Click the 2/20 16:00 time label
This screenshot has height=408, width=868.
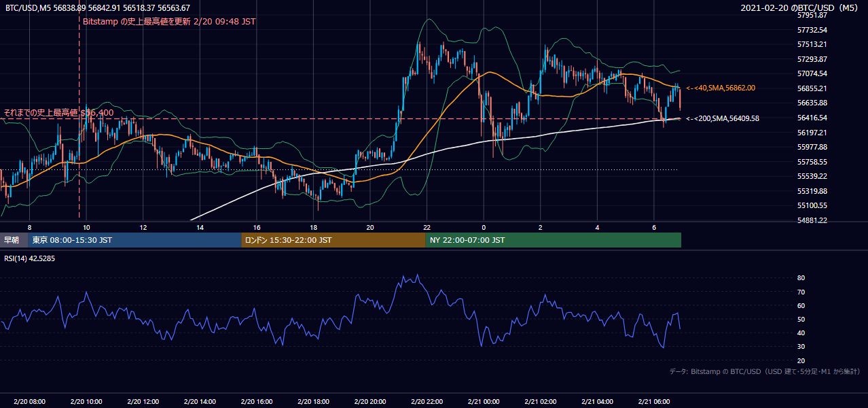point(256,402)
